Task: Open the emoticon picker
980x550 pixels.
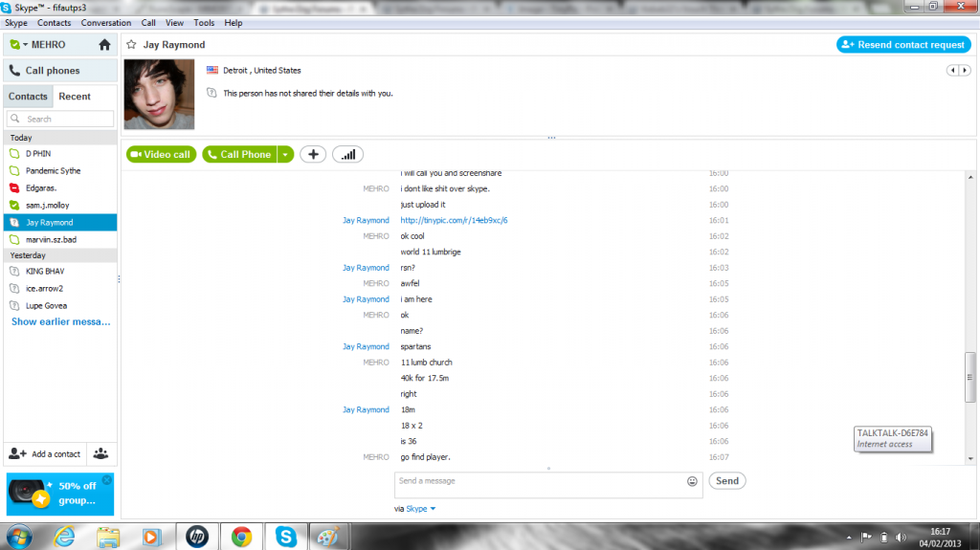Action: pos(692,481)
